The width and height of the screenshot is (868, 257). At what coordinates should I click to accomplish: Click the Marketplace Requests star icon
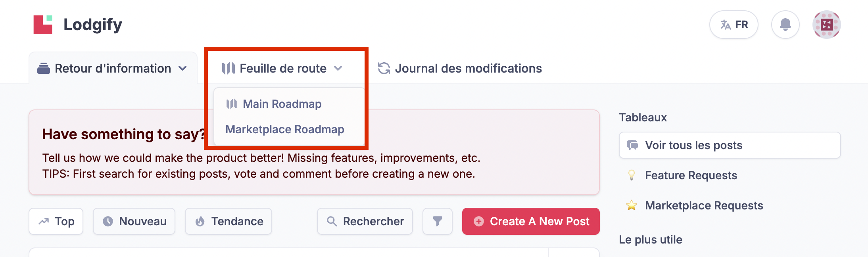(x=632, y=205)
